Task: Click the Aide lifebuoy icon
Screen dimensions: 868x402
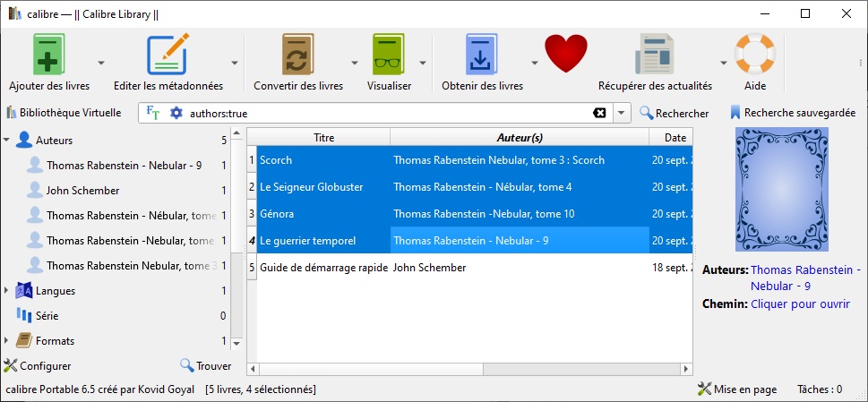Action: coord(754,56)
